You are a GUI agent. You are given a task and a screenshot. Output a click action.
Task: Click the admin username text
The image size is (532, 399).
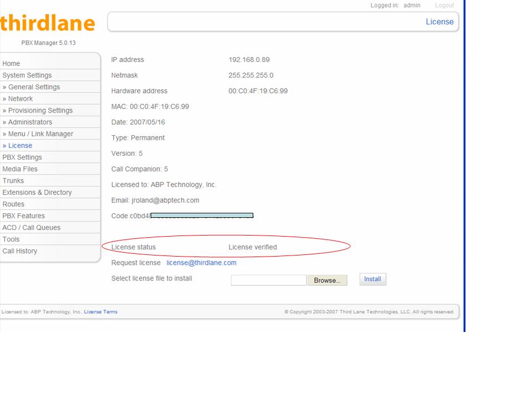click(412, 6)
